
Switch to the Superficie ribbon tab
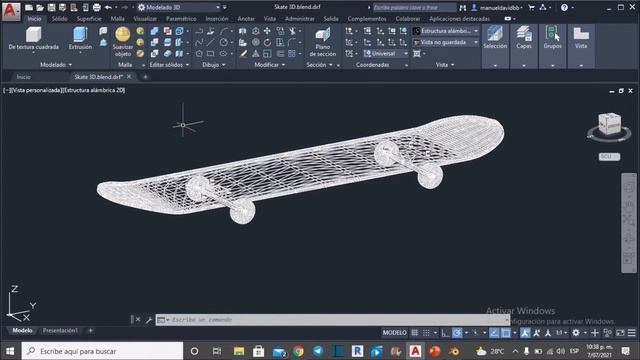[x=89, y=19]
